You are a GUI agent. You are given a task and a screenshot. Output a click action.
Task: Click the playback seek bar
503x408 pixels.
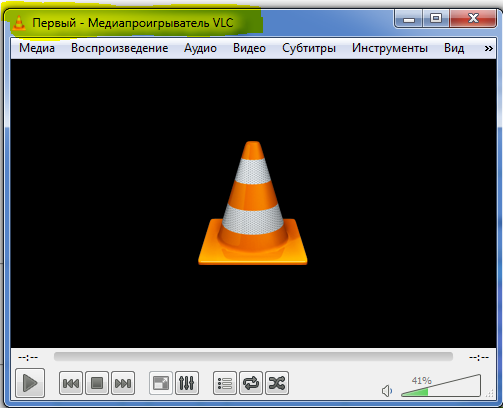point(253,356)
